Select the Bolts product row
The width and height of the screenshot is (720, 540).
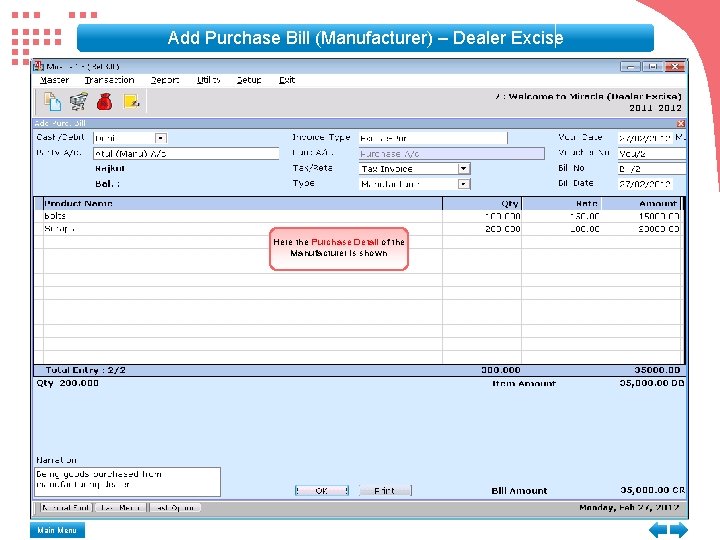(358, 216)
